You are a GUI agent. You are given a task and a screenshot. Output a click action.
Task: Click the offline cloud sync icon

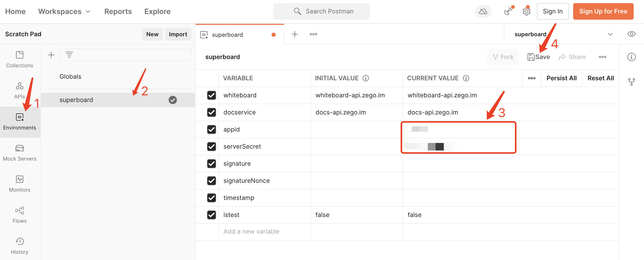(483, 11)
